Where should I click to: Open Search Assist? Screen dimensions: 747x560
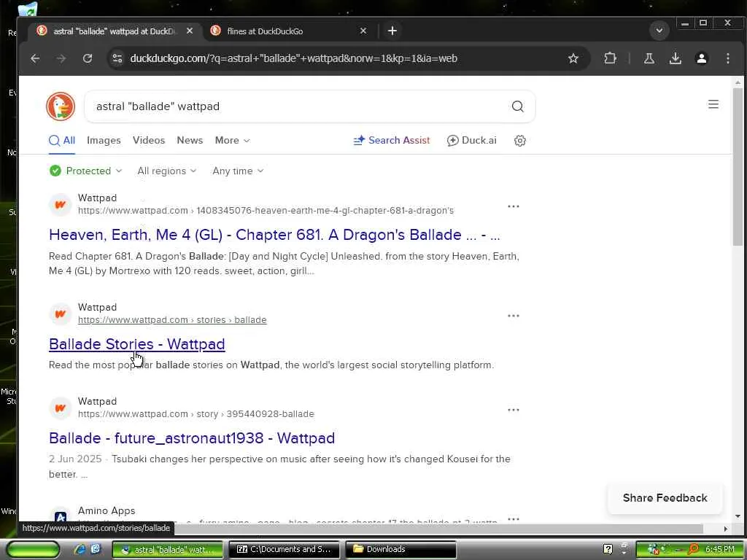(392, 141)
